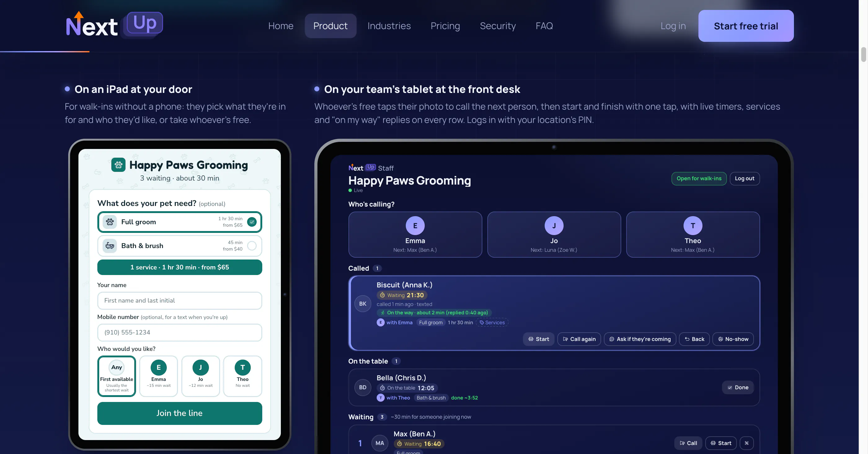
Task: Mark Bella as Done
Action: (x=737, y=387)
